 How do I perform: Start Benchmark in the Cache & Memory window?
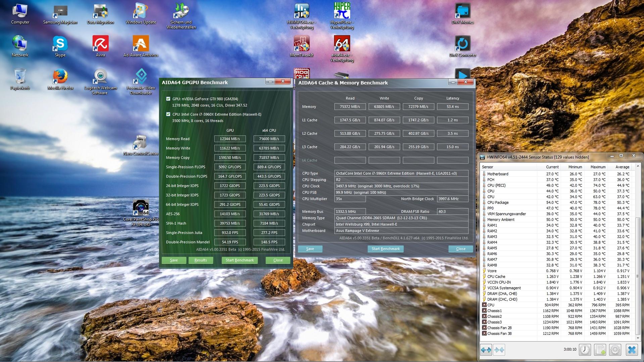[386, 249]
